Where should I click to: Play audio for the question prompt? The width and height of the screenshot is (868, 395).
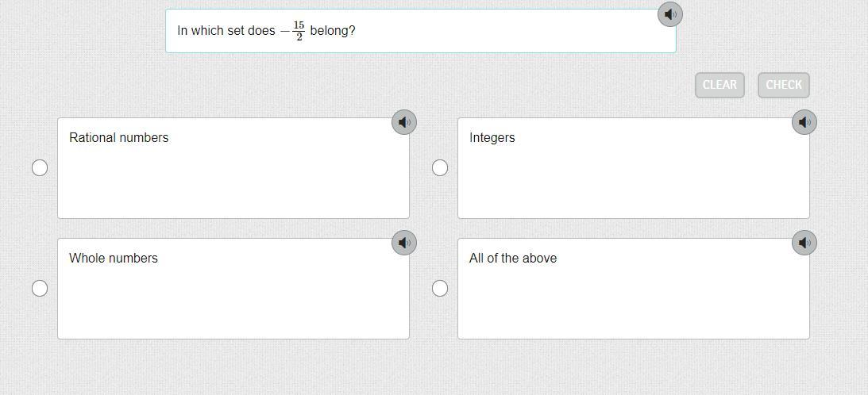670,14
